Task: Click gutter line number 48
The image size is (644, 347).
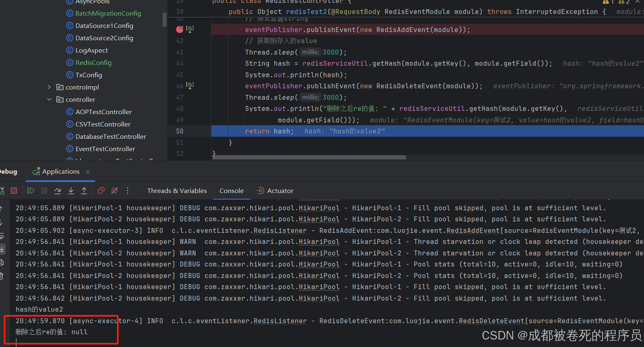Action: coord(180,109)
